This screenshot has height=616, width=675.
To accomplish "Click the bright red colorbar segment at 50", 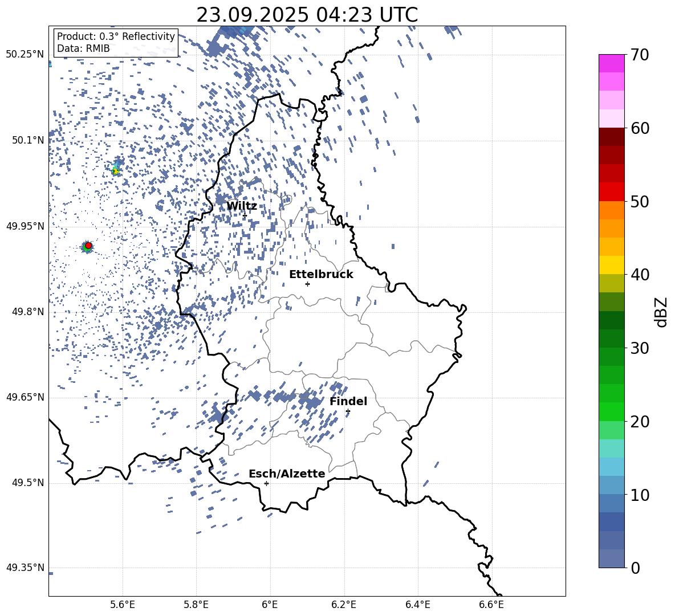I will pyautogui.click(x=611, y=192).
